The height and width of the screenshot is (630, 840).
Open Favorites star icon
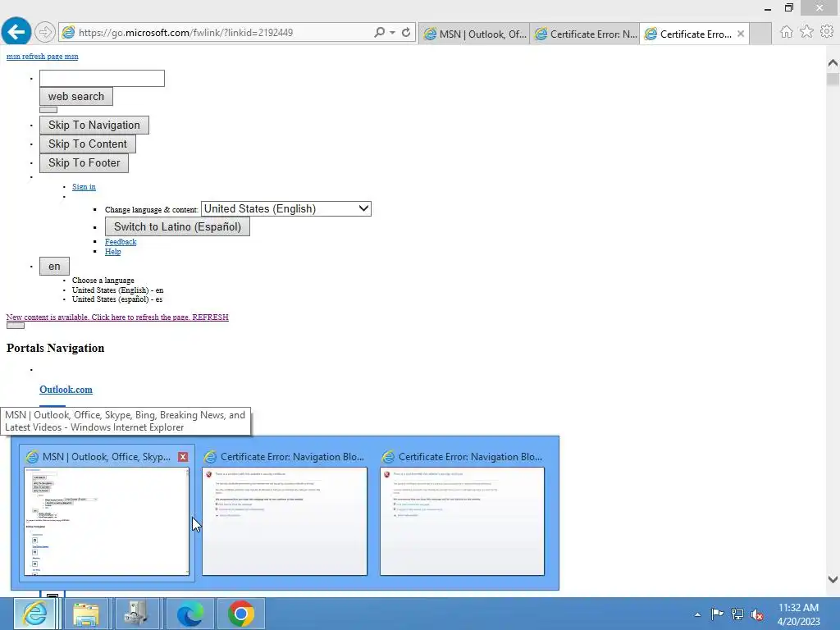806,32
